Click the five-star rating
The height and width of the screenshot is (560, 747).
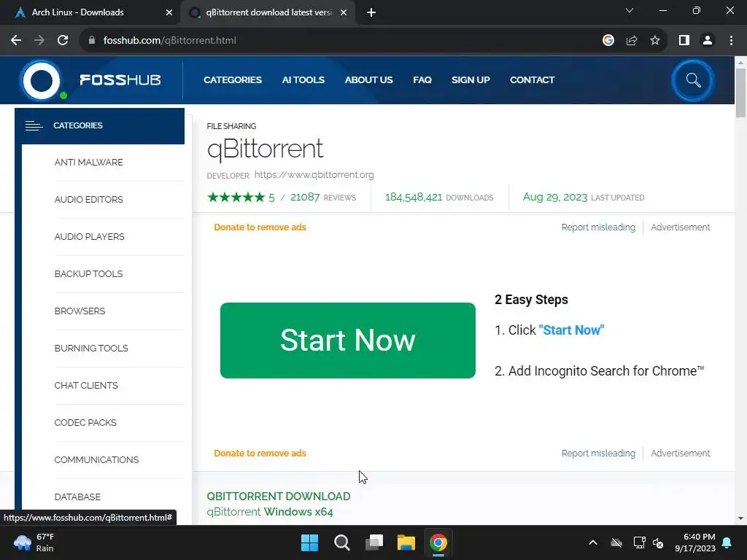click(236, 197)
